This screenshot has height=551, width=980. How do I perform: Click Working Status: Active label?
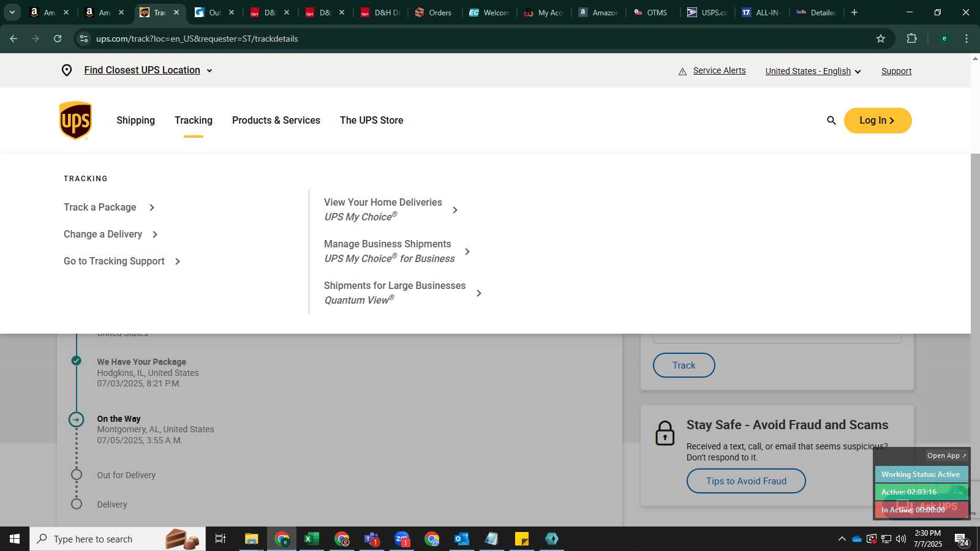[921, 474]
